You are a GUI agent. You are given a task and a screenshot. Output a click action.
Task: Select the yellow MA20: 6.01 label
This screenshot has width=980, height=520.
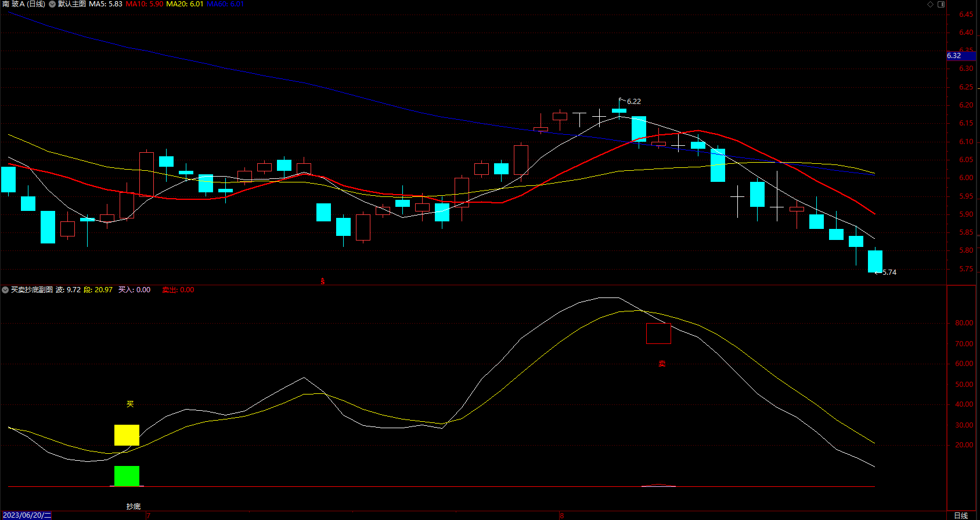[185, 4]
